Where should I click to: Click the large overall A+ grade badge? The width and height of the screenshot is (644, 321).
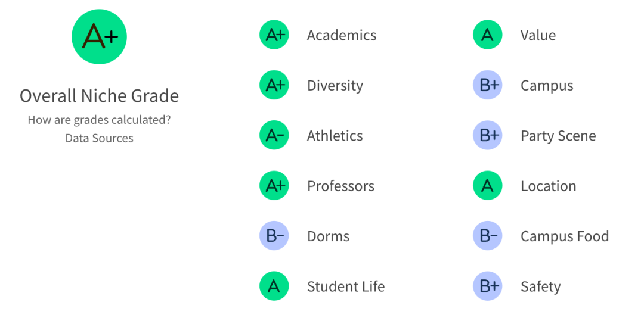[x=99, y=37]
